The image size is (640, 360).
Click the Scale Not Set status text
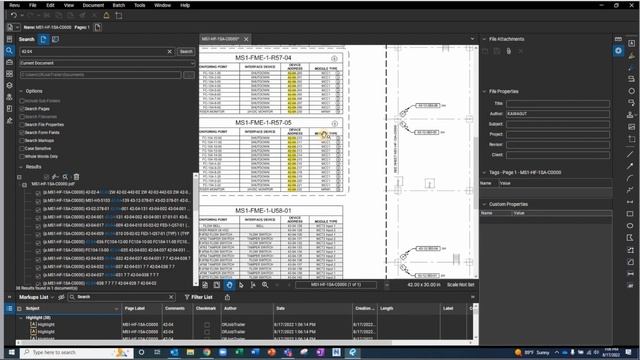pos(460,285)
